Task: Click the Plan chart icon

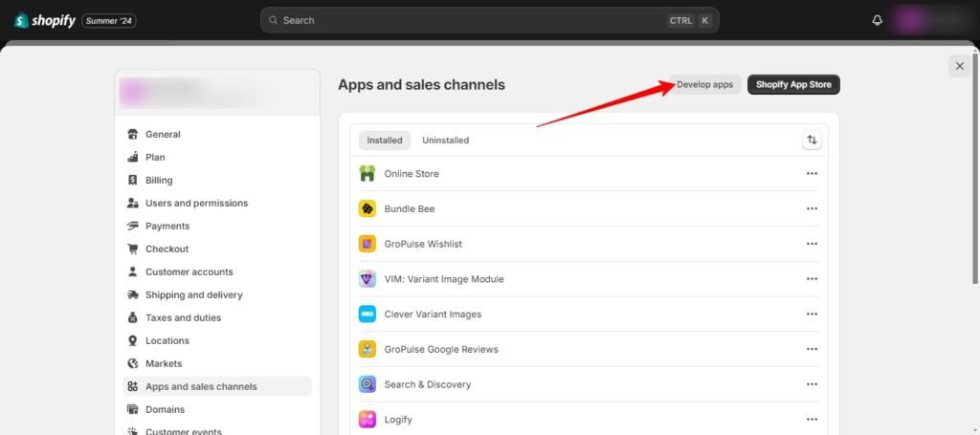Action: click(132, 158)
